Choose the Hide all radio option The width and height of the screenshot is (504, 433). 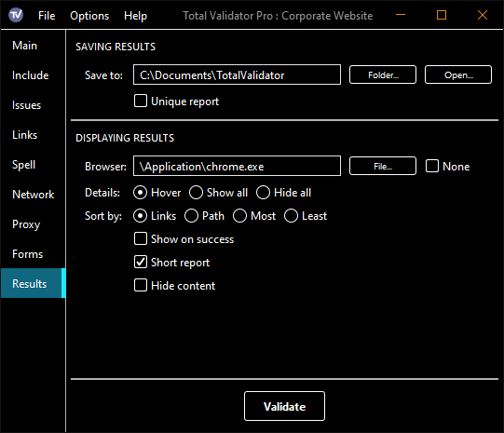[263, 193]
